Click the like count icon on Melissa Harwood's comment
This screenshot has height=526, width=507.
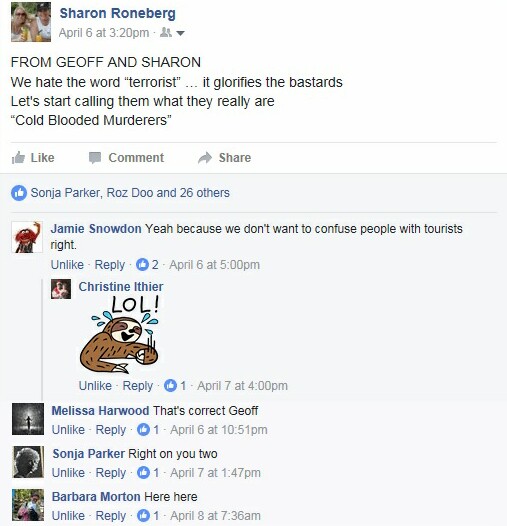143,430
